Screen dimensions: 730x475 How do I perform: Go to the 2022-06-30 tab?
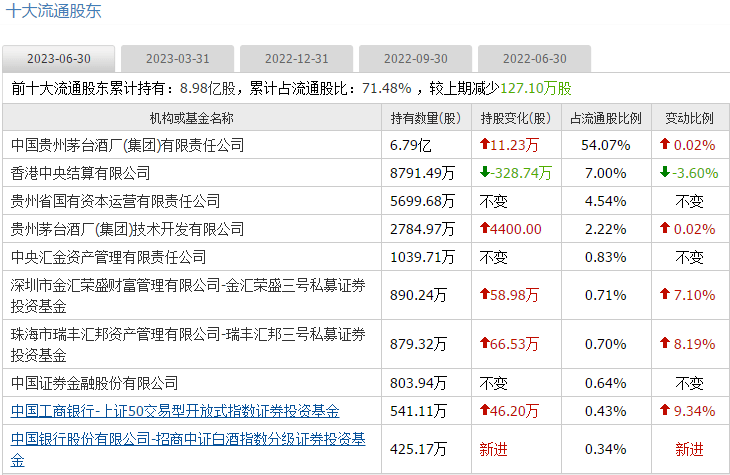point(534,58)
